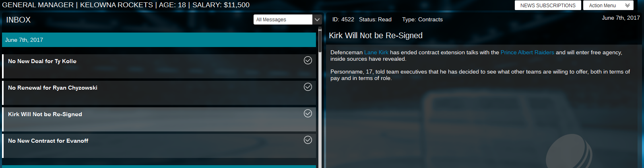Open the All Messages filter dropdown
The image size is (644, 168).
pos(287,19)
